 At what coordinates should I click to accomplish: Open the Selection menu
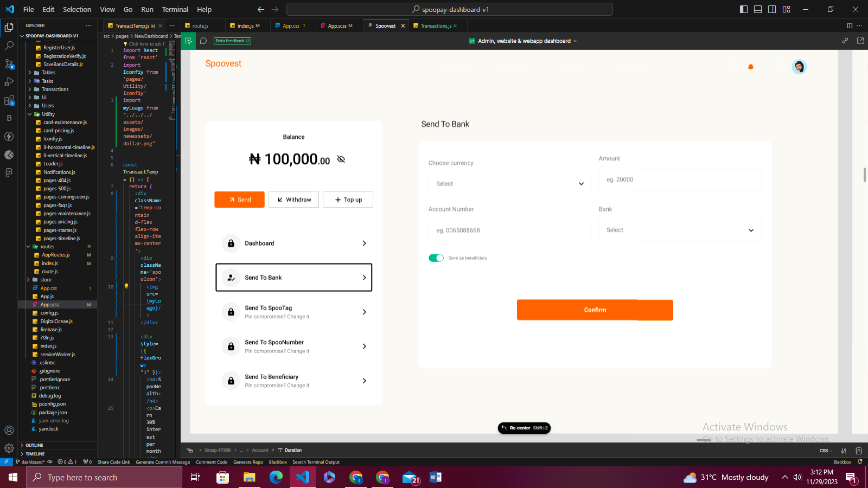pyautogui.click(x=77, y=9)
